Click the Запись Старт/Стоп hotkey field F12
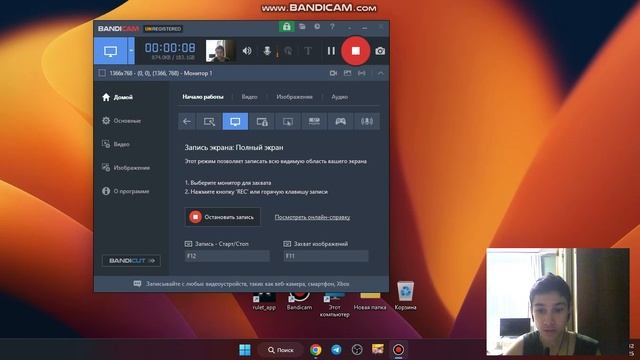This screenshot has height=360, width=640. click(227, 256)
